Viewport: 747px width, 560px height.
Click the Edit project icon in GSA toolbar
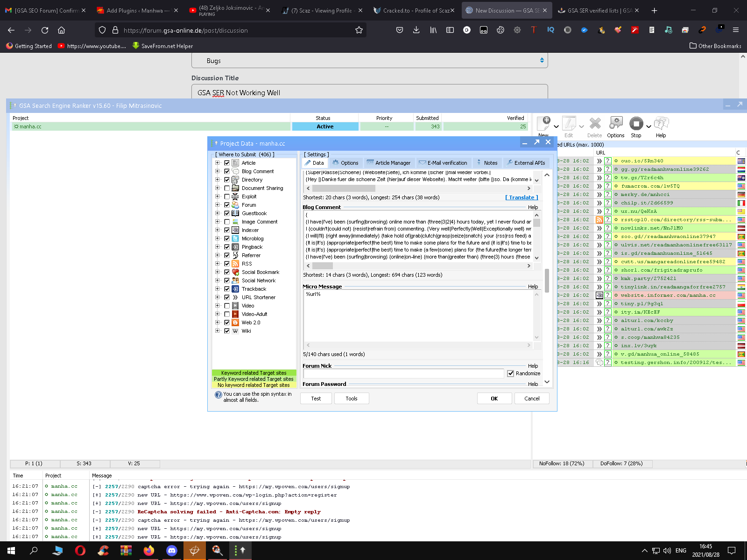click(x=569, y=123)
